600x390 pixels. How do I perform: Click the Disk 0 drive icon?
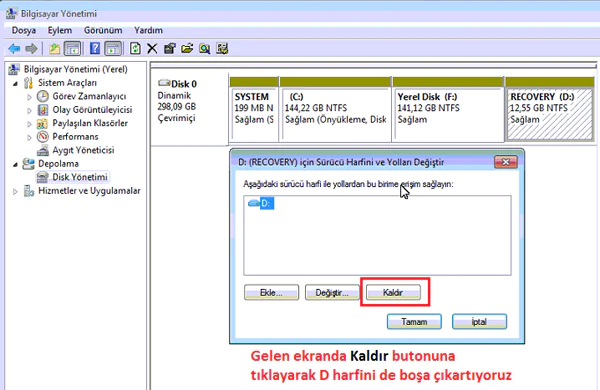[x=164, y=83]
